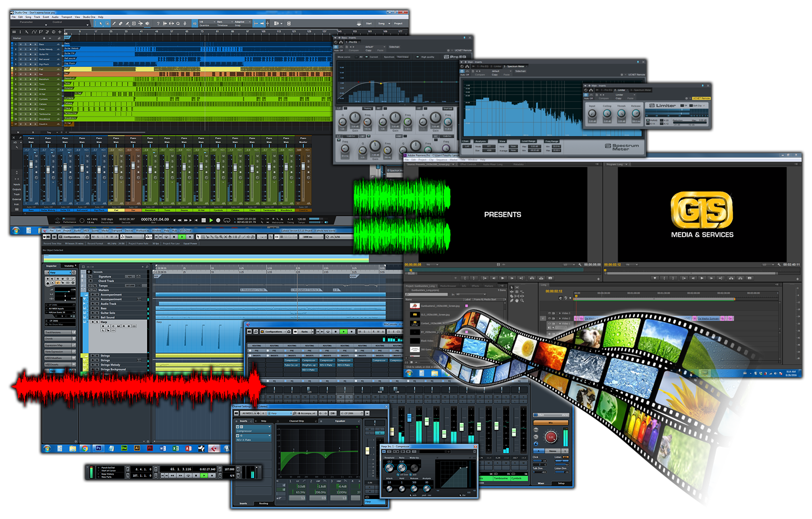812x519 pixels.
Task: Click the search magnifier icon in MixConsole toolbar
Action: [256, 332]
